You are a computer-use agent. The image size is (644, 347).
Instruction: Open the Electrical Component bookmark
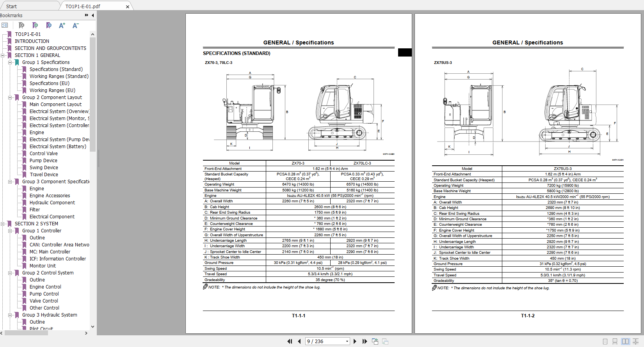click(52, 217)
